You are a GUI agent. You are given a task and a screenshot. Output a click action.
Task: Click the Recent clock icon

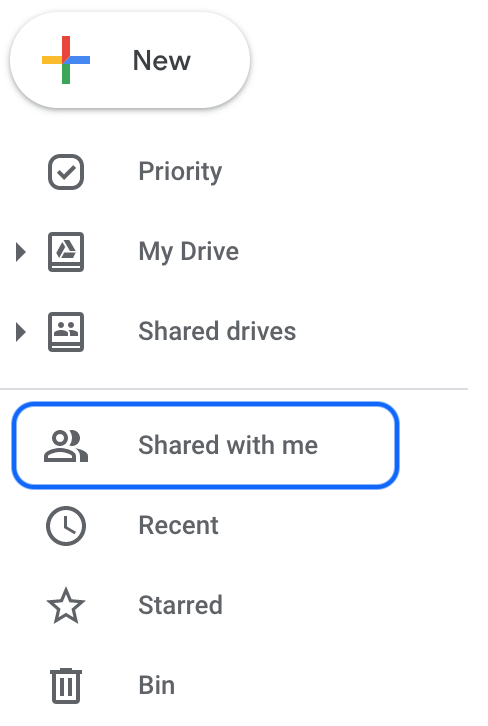[x=66, y=526]
